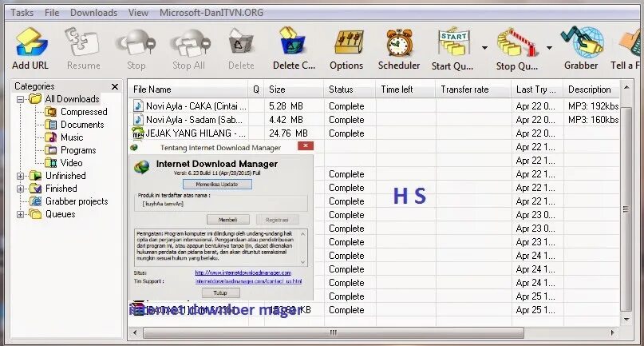Open the Grabber tool
644x346 pixels.
click(x=582, y=42)
